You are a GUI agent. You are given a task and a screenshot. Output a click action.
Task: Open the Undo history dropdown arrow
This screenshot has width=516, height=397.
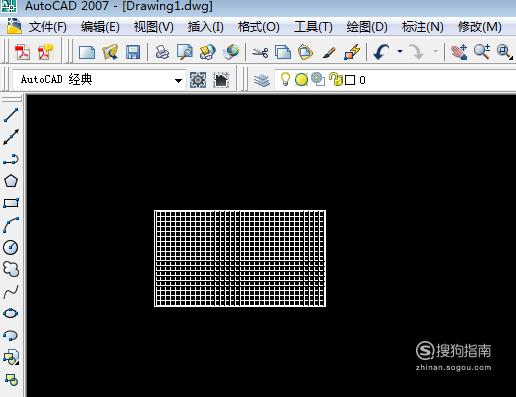[x=400, y=52]
